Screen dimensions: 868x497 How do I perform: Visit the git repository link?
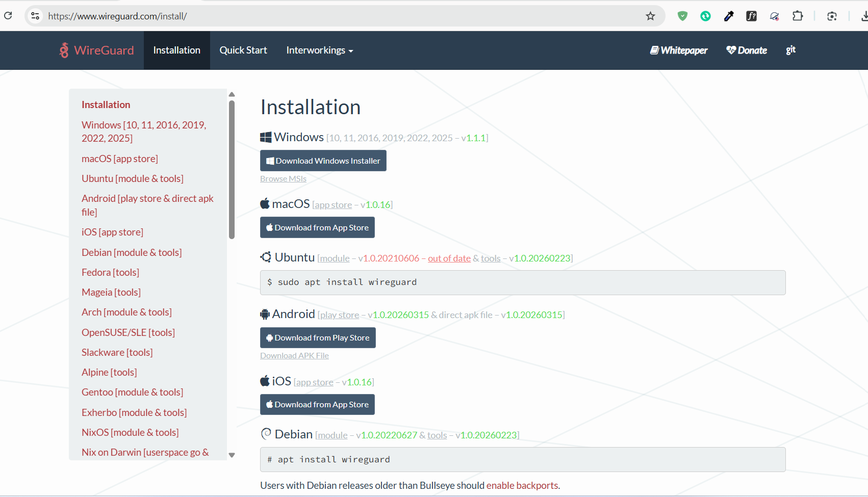[x=791, y=50]
